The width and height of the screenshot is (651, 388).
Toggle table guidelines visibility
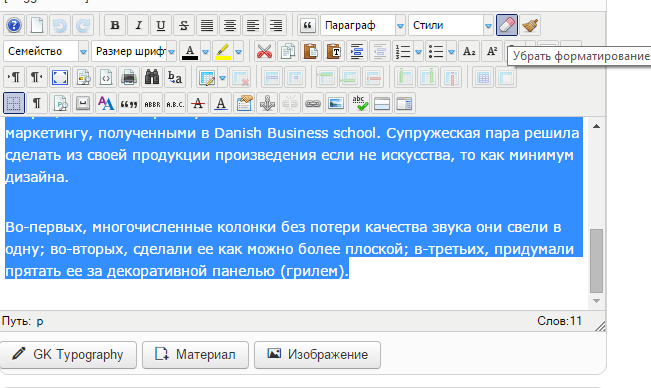point(14,104)
